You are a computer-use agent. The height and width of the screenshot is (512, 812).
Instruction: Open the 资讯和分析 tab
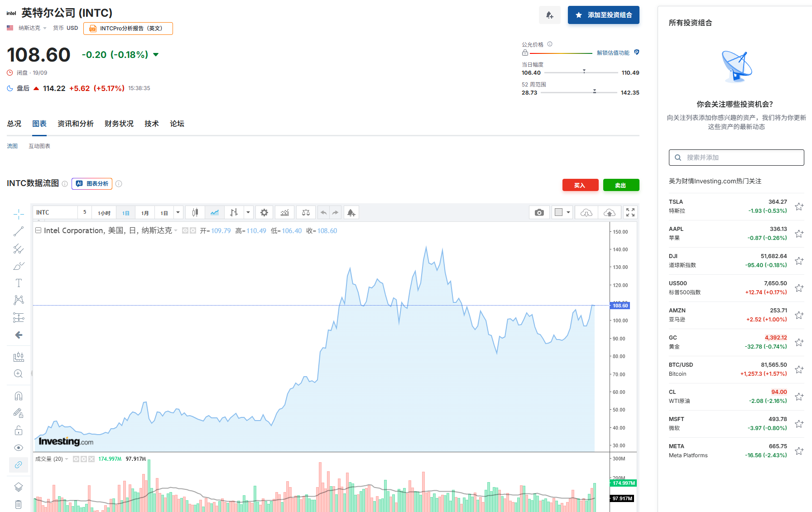[76, 124]
